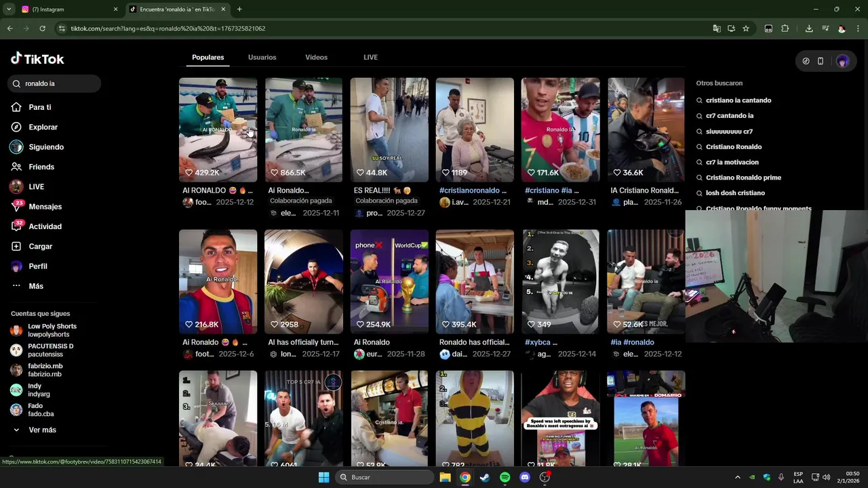Open Steam from the taskbar
868x488 pixels.
click(x=484, y=477)
